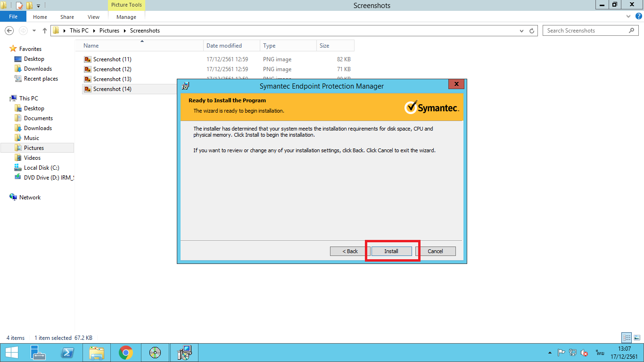Open PowerShell from the taskbar

pyautogui.click(x=67, y=353)
